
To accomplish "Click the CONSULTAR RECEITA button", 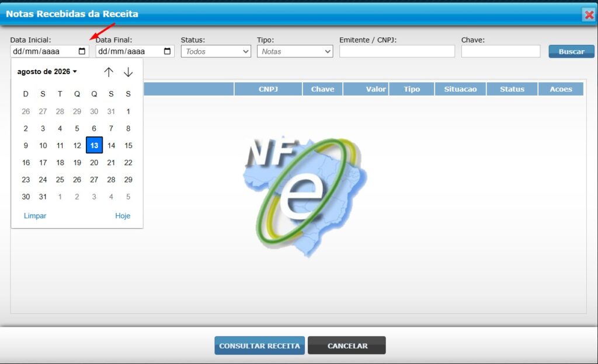I will tap(259, 345).
